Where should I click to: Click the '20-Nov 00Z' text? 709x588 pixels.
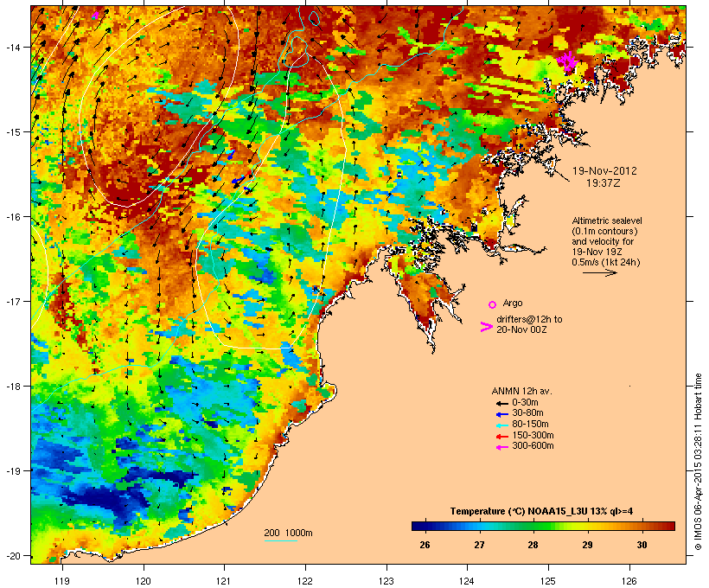point(521,329)
